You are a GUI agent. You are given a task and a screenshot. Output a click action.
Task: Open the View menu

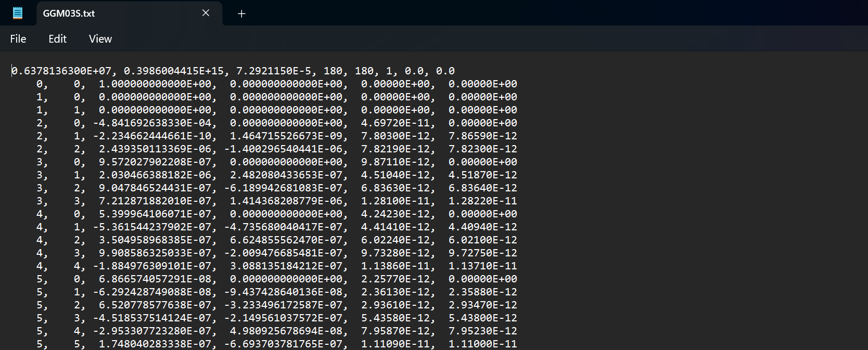(x=100, y=39)
